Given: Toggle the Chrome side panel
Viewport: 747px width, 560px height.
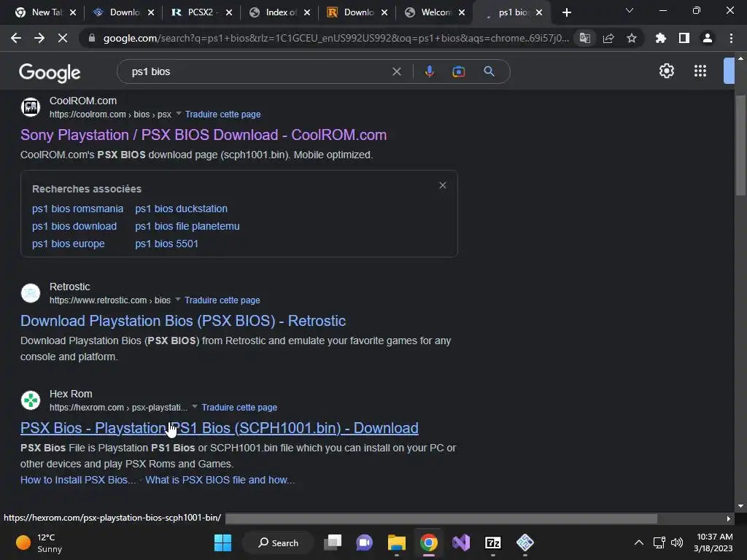Looking at the screenshot, I should (684, 38).
